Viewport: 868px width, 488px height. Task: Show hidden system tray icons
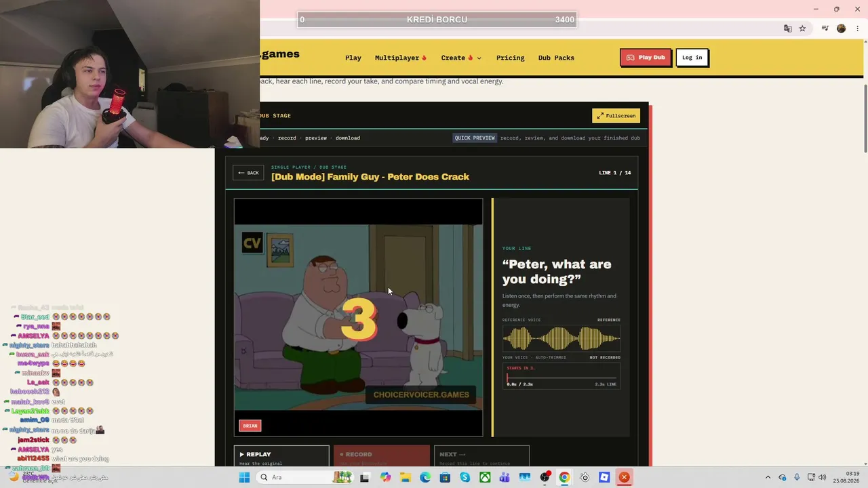[x=768, y=477]
